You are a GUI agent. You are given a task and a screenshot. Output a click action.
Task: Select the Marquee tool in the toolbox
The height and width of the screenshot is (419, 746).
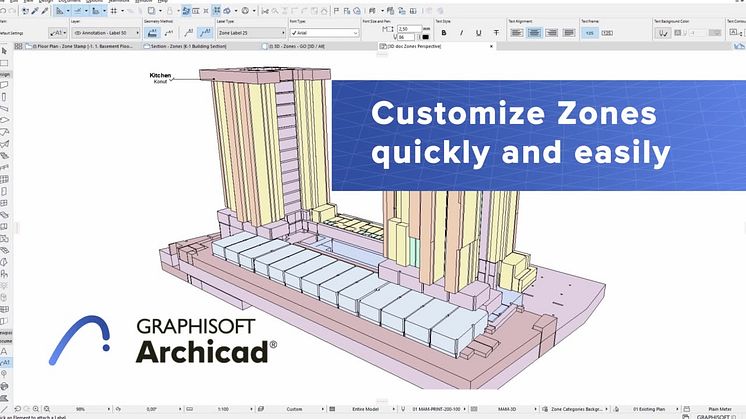coord(4,63)
